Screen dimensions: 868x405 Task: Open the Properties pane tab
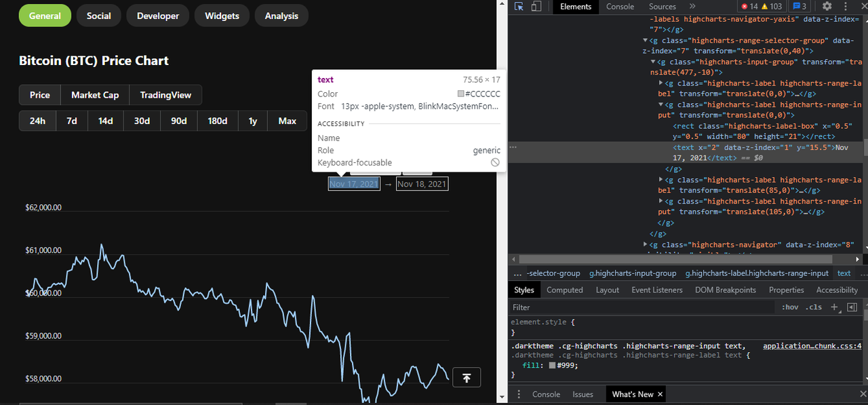pyautogui.click(x=787, y=290)
